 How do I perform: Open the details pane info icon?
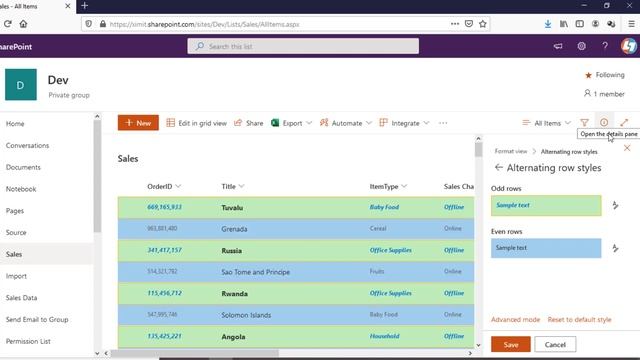[x=604, y=122]
